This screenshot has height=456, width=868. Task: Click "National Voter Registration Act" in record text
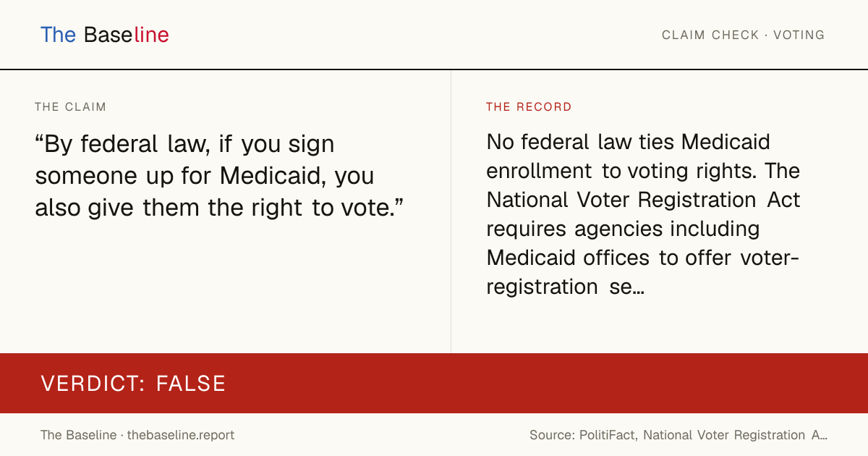(x=643, y=200)
